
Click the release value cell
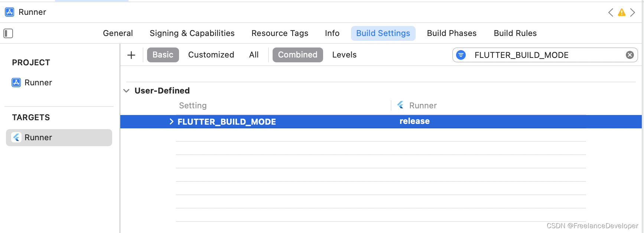click(x=414, y=121)
